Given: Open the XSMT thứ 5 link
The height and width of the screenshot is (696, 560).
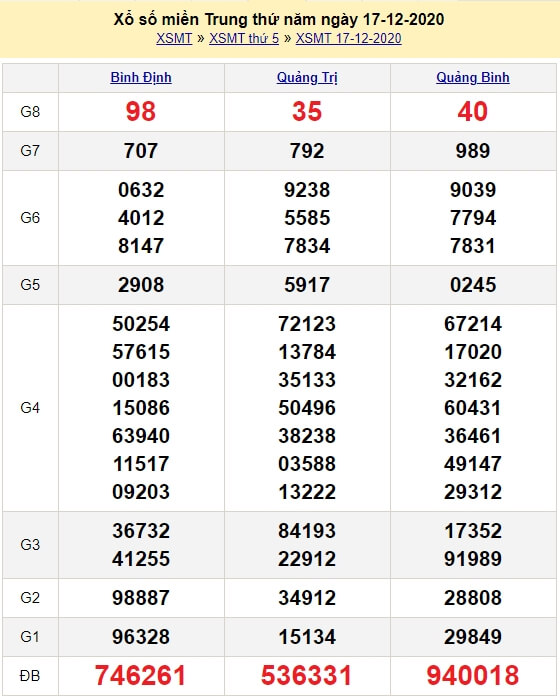Looking at the screenshot, I should click(244, 39).
